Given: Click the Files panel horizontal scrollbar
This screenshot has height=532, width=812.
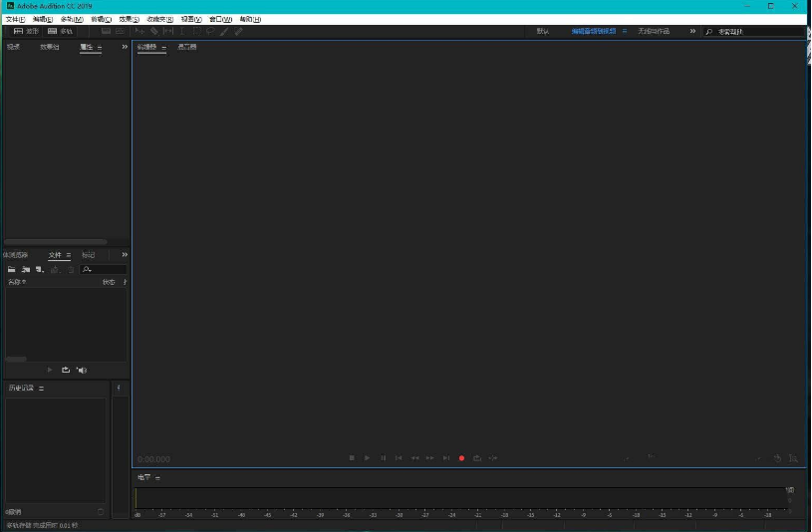Looking at the screenshot, I should point(16,359).
